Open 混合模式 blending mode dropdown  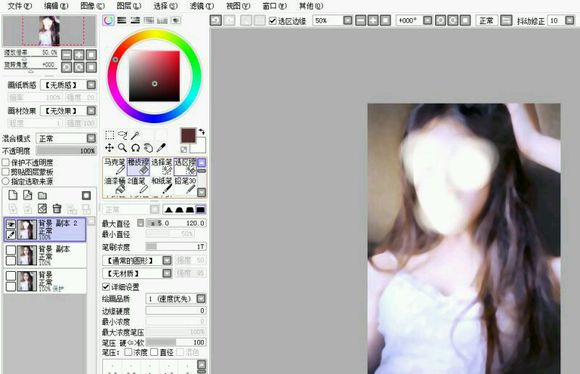(91, 138)
